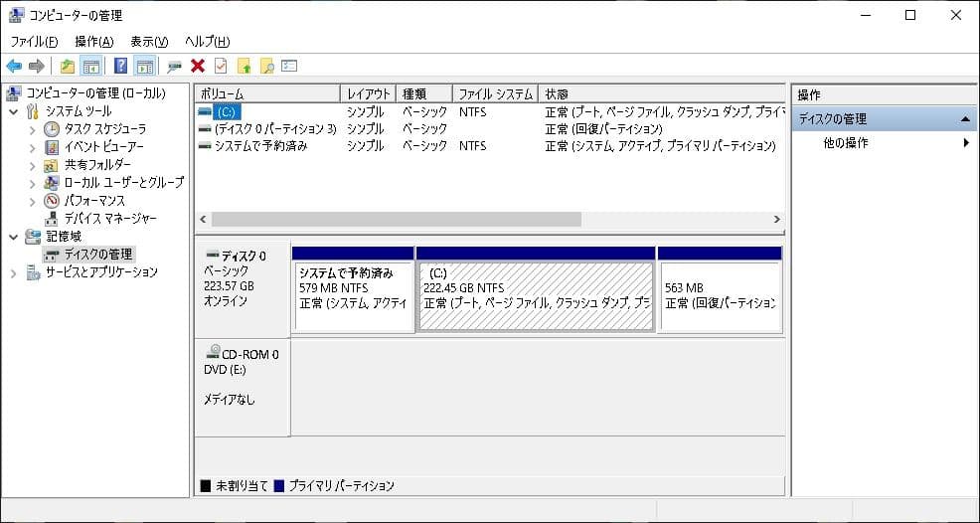Image resolution: width=980 pixels, height=523 pixels.
Task: Toggle the Show/Hide Action Pane toolbar icon
Action: [144, 66]
